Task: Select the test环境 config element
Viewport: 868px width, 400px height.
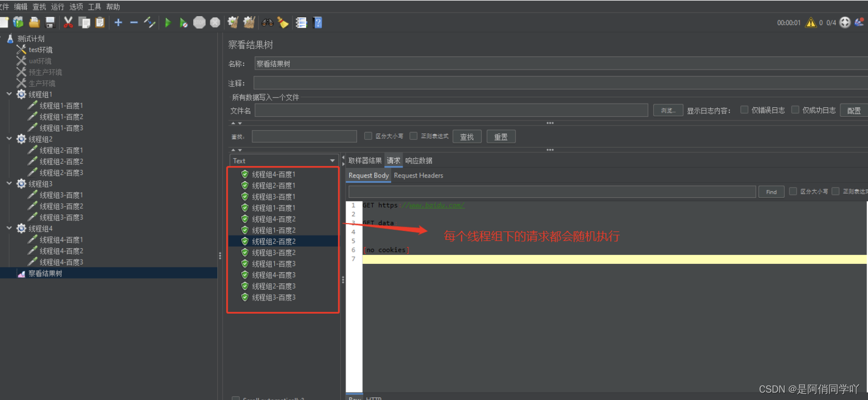Action: point(40,50)
